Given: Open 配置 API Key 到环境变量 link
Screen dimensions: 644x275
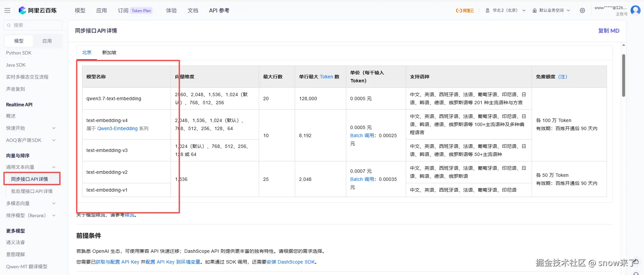Looking at the screenshot, I should [173, 262].
